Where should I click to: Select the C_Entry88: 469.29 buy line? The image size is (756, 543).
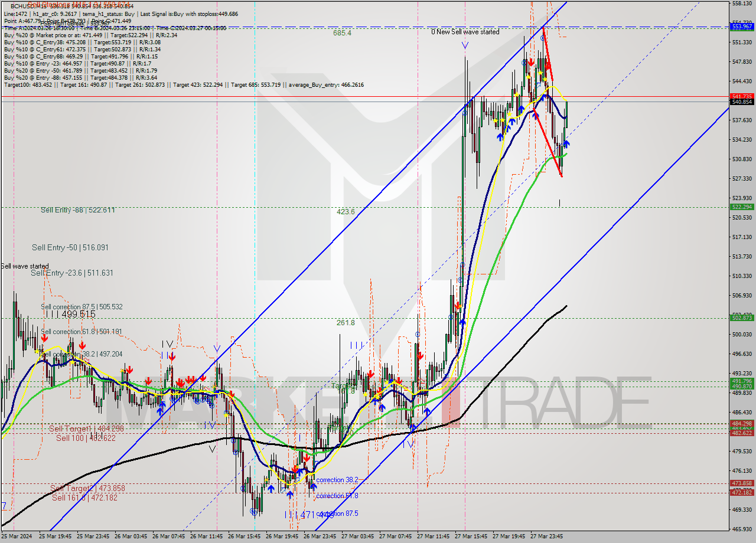coord(82,56)
